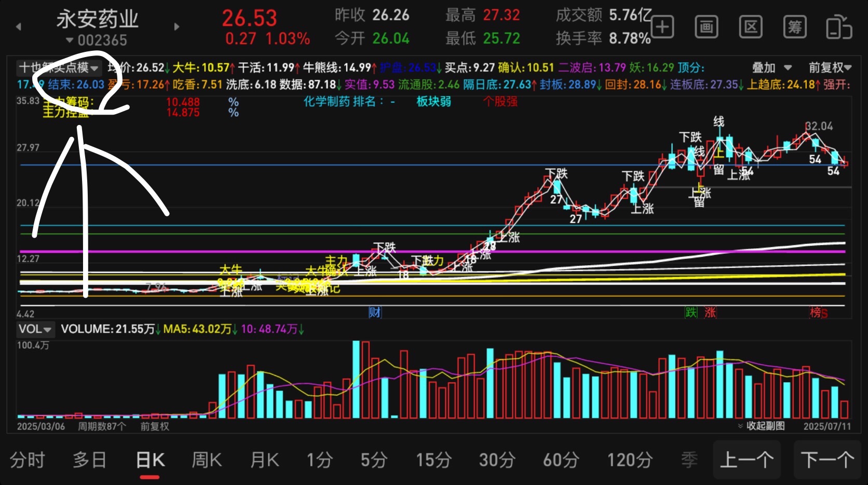
Task: Tap the change value 0.27 1.03%
Action: (267, 39)
